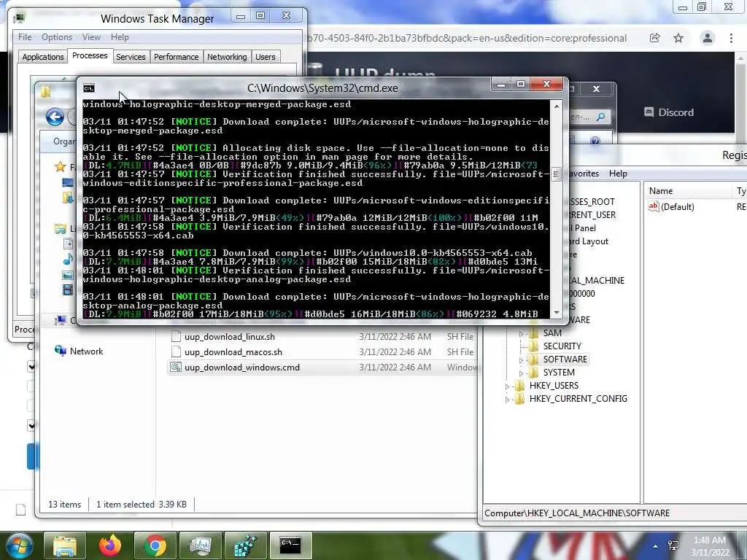Open Chrome's three-dot menu
This screenshot has width=747, height=560.
(x=731, y=38)
